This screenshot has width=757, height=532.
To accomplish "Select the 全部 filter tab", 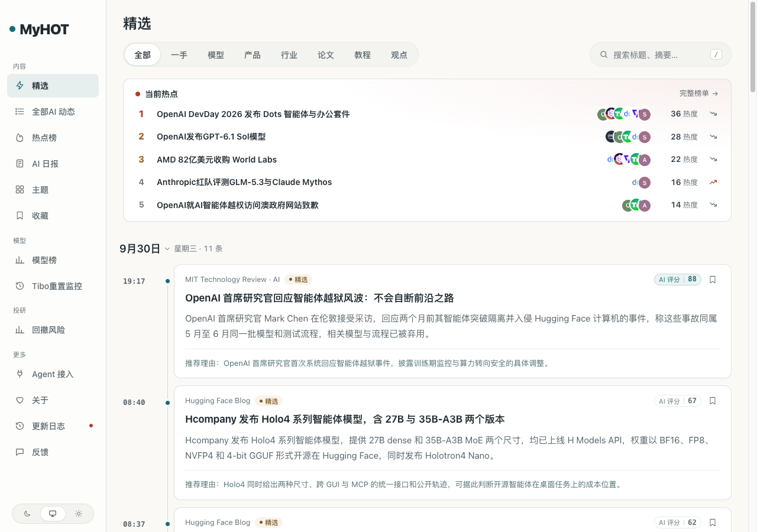I will click(x=143, y=55).
